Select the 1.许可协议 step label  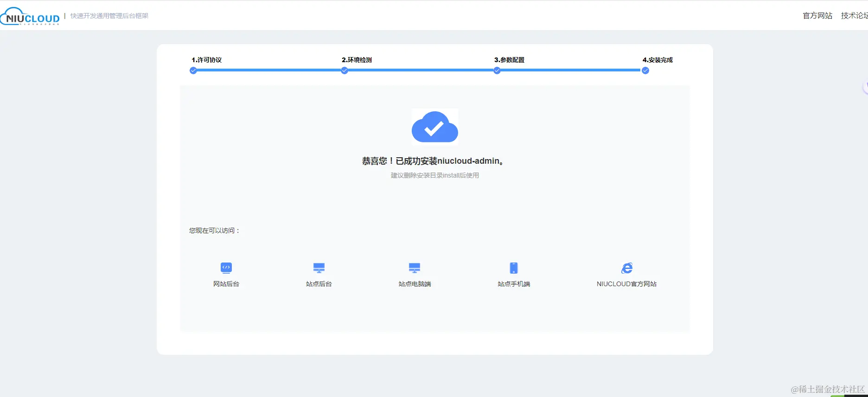click(x=207, y=60)
